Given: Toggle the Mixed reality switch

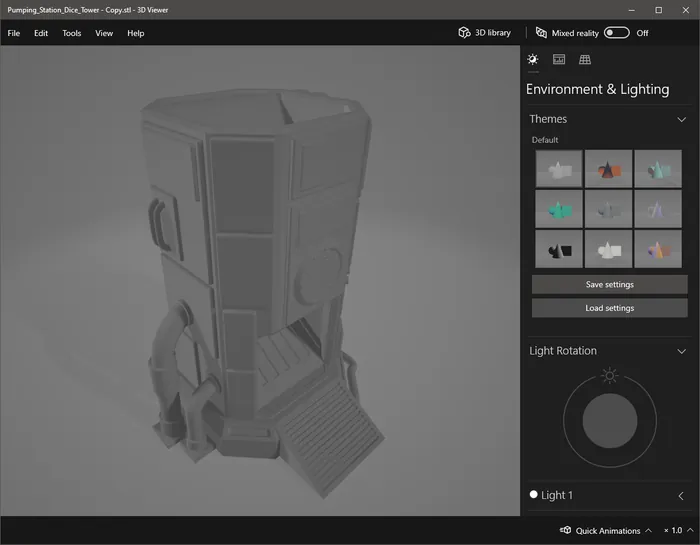Looking at the screenshot, I should [x=616, y=33].
